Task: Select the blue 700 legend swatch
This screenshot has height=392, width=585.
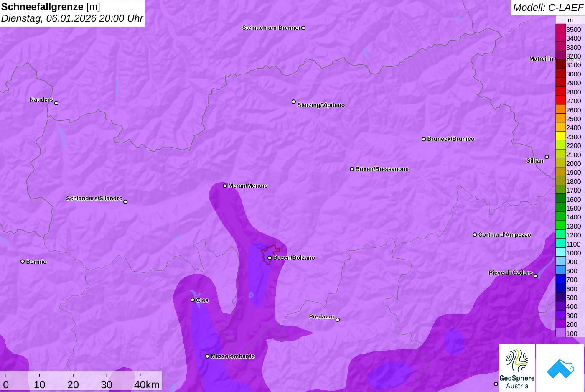Action: (x=561, y=279)
